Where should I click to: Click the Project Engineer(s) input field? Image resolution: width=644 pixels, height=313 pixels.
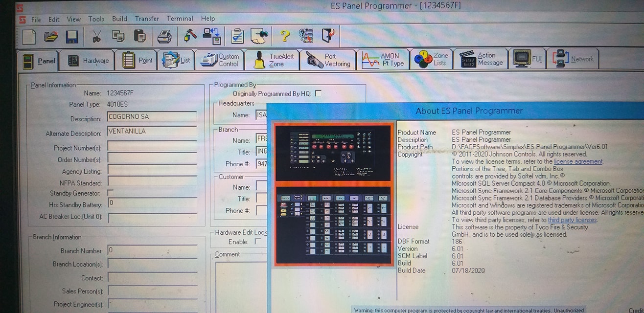point(152,304)
